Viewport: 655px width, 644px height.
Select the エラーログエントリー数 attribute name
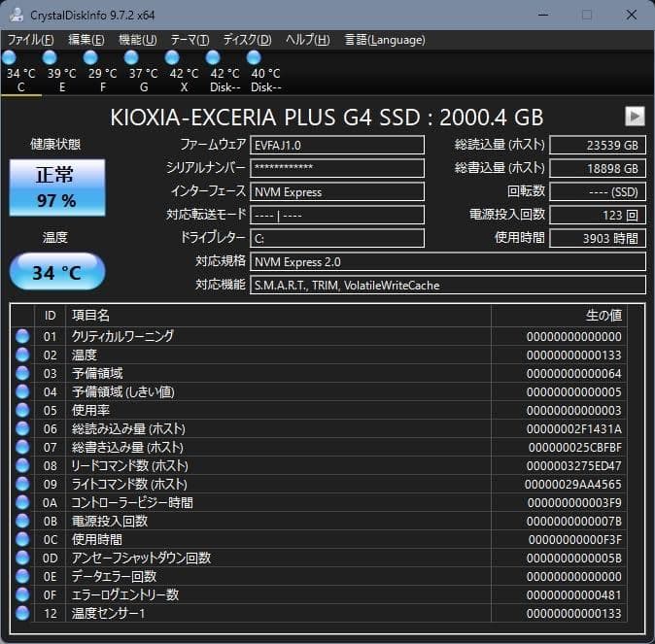tap(125, 594)
